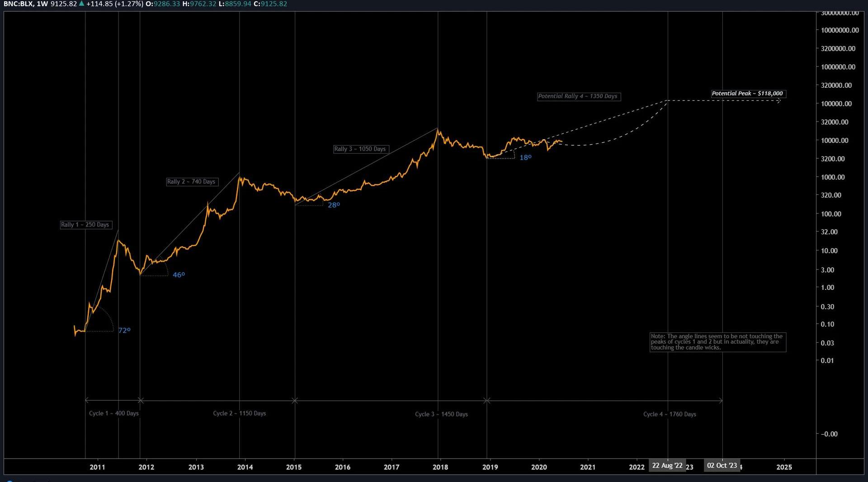Click the 2014 label on time axis

point(245,467)
